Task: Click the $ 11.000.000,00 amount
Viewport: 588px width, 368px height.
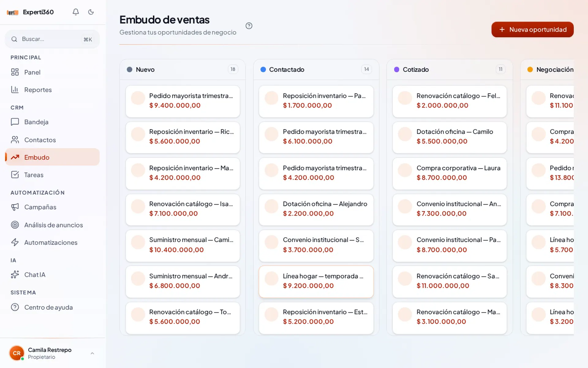Action: point(443,286)
